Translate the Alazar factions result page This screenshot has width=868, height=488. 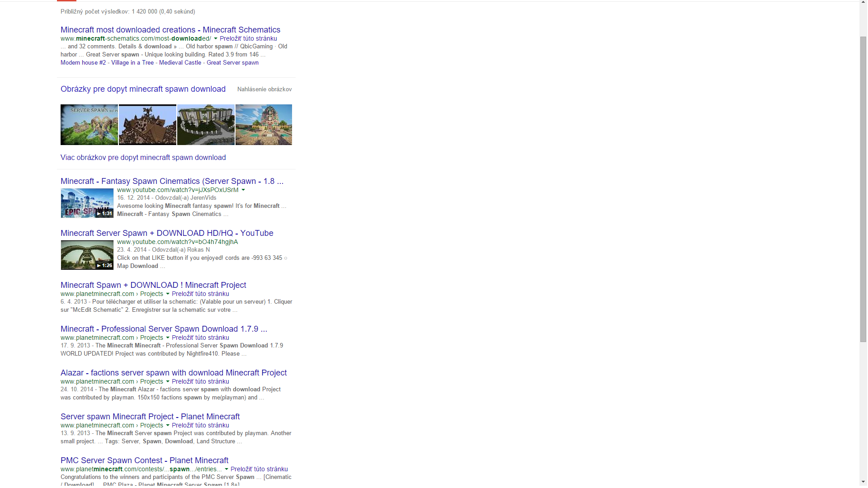pos(200,381)
